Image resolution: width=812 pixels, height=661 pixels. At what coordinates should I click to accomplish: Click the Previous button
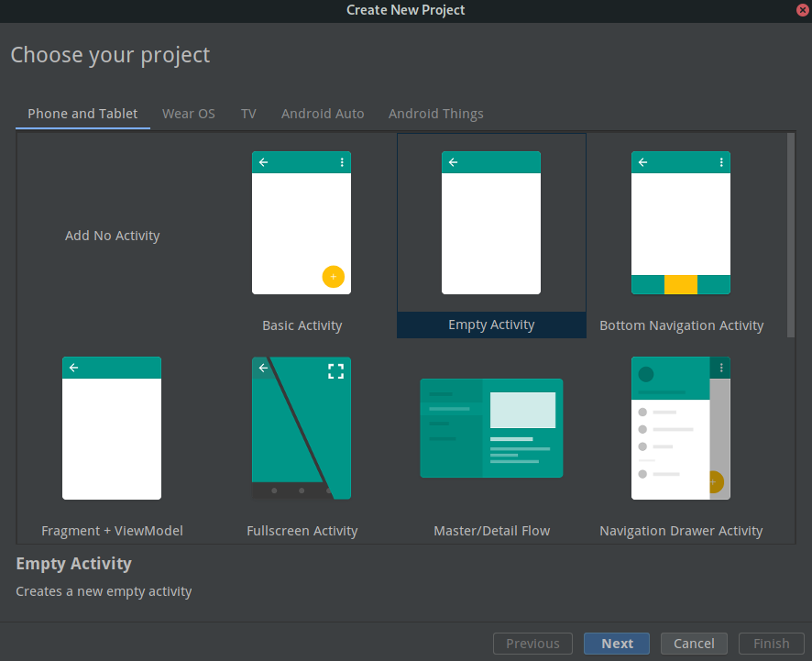point(532,644)
